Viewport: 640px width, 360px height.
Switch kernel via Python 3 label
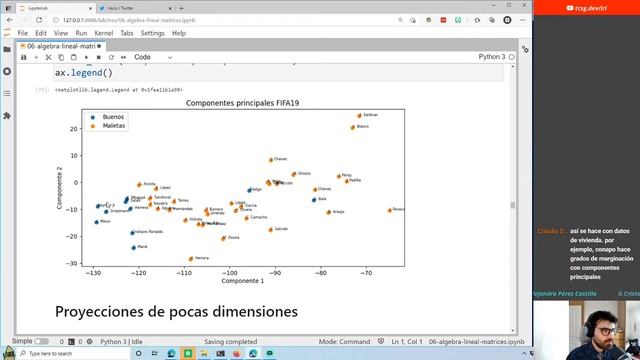pyautogui.click(x=491, y=57)
